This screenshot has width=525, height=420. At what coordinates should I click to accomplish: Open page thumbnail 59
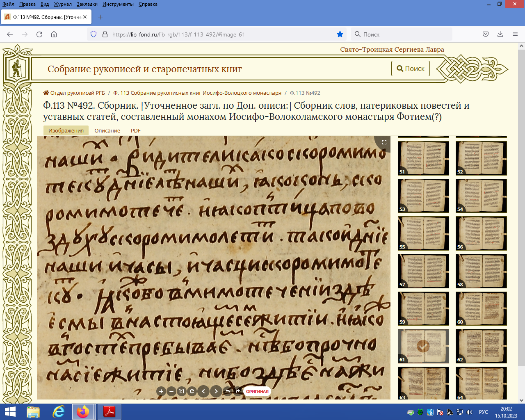click(x=423, y=308)
